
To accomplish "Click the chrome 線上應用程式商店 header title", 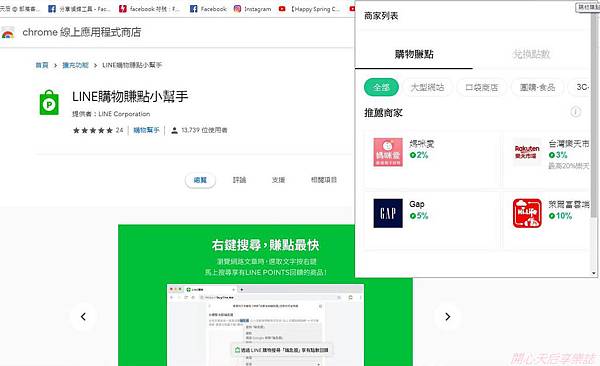I will (82, 32).
